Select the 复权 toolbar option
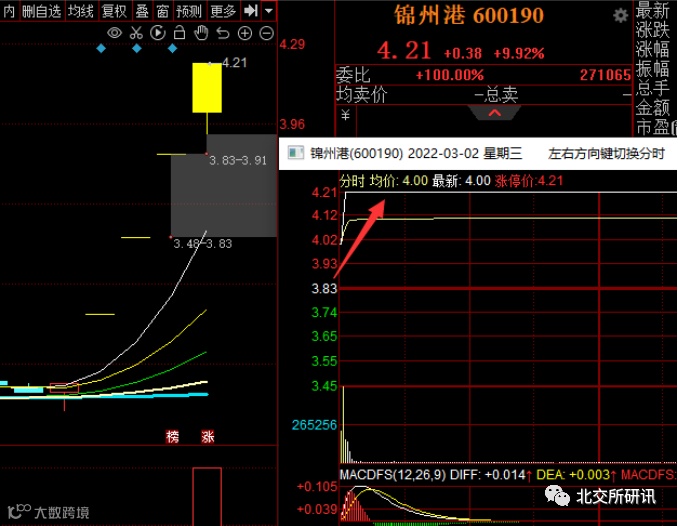The image size is (678, 526). coord(114,10)
